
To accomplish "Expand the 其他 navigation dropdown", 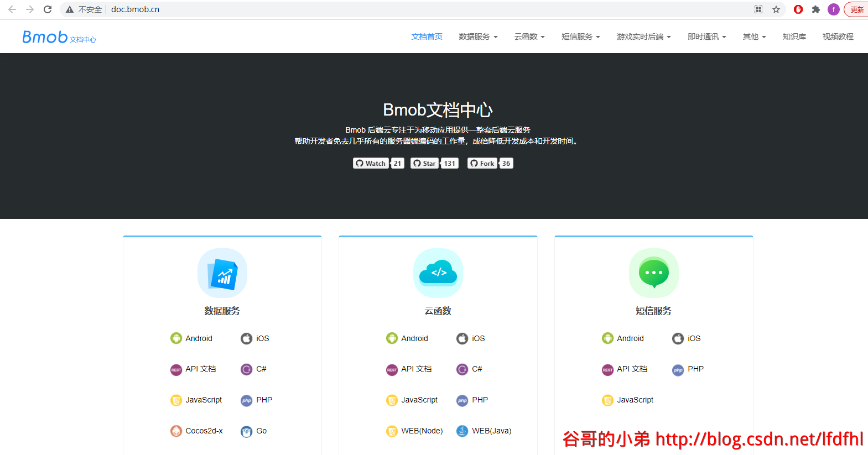I will click(x=754, y=36).
